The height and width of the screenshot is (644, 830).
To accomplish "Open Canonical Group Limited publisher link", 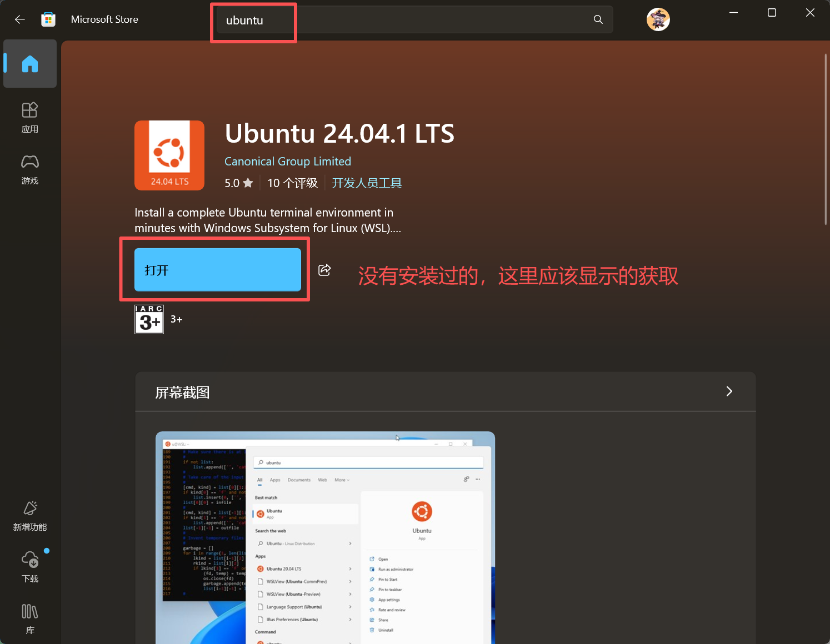I will [x=287, y=162].
